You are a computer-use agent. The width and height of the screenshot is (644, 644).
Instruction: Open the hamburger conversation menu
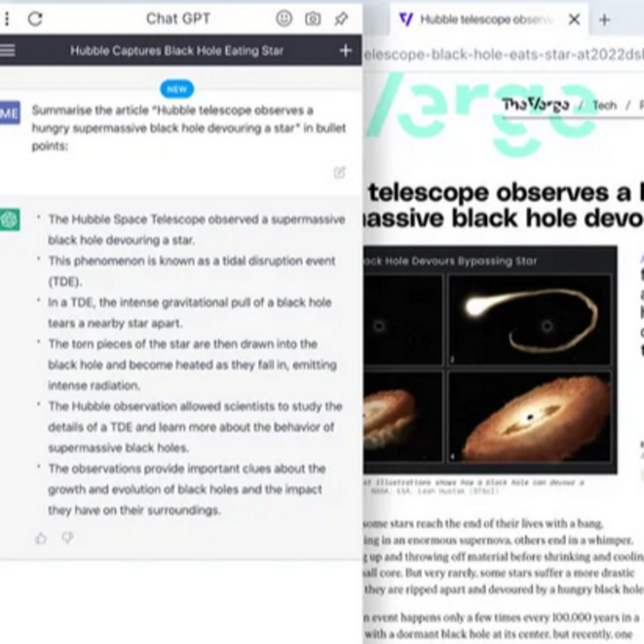[8, 50]
